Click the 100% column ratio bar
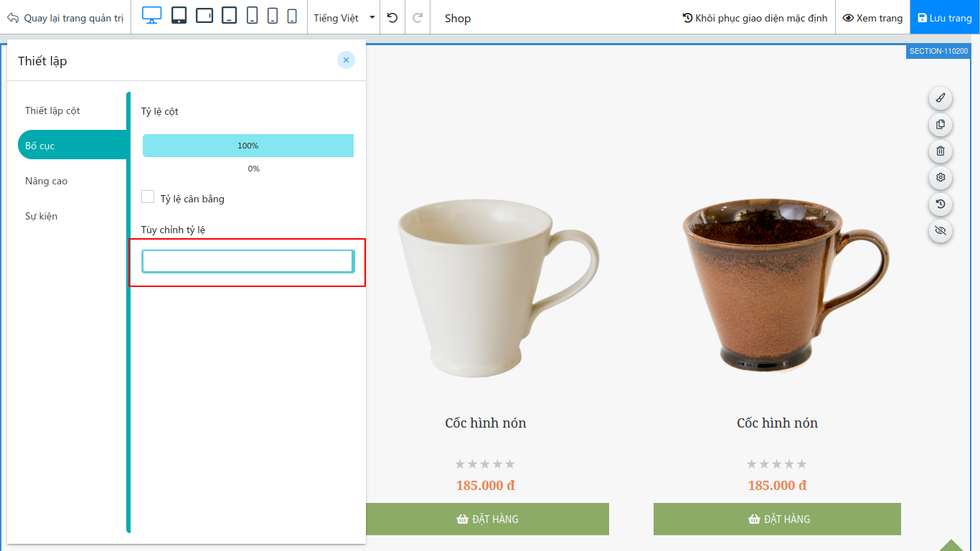The width and height of the screenshot is (980, 551). [248, 146]
